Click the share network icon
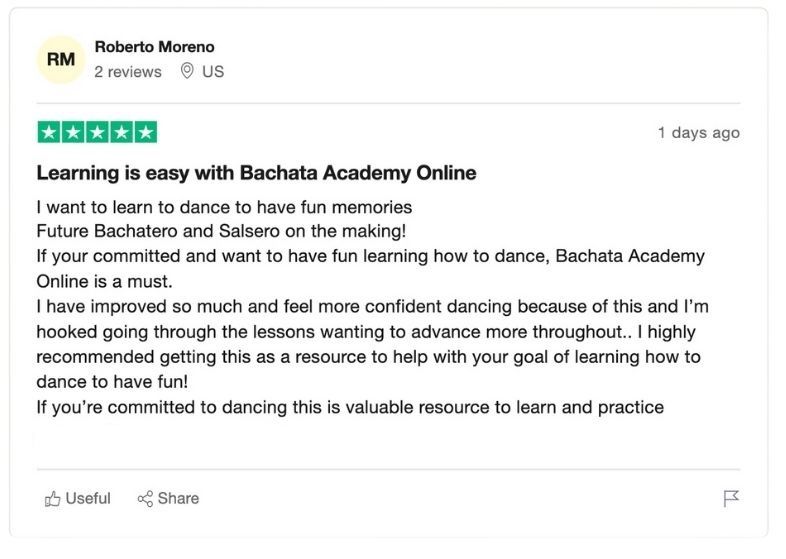Screen dimensions: 786x559 [x=145, y=499]
